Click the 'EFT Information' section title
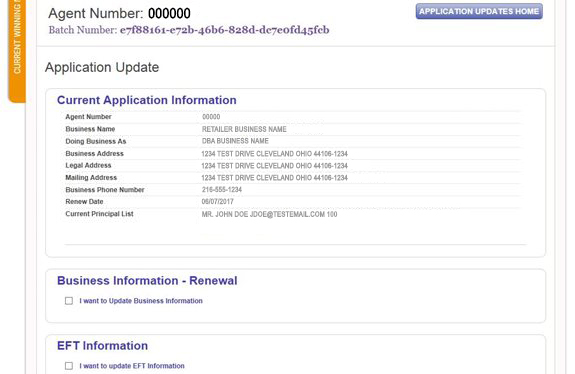 (x=103, y=345)
